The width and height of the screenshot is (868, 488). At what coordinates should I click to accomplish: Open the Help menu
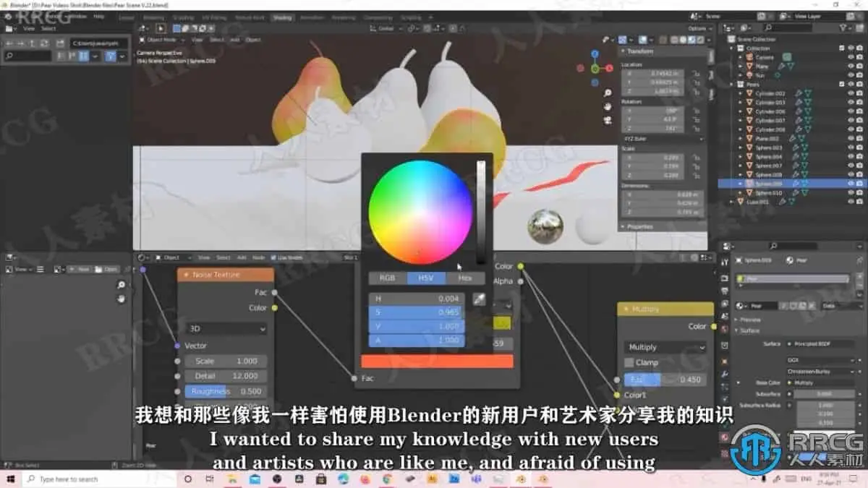point(99,16)
